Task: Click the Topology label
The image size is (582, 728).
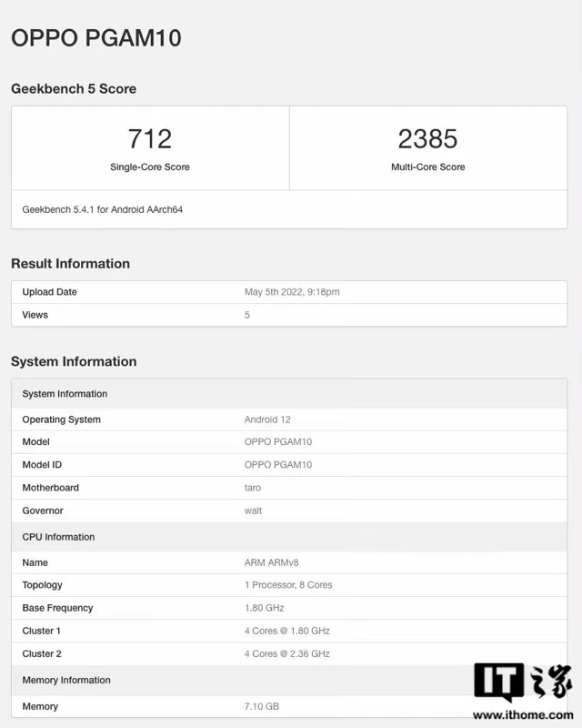Action: (42, 585)
